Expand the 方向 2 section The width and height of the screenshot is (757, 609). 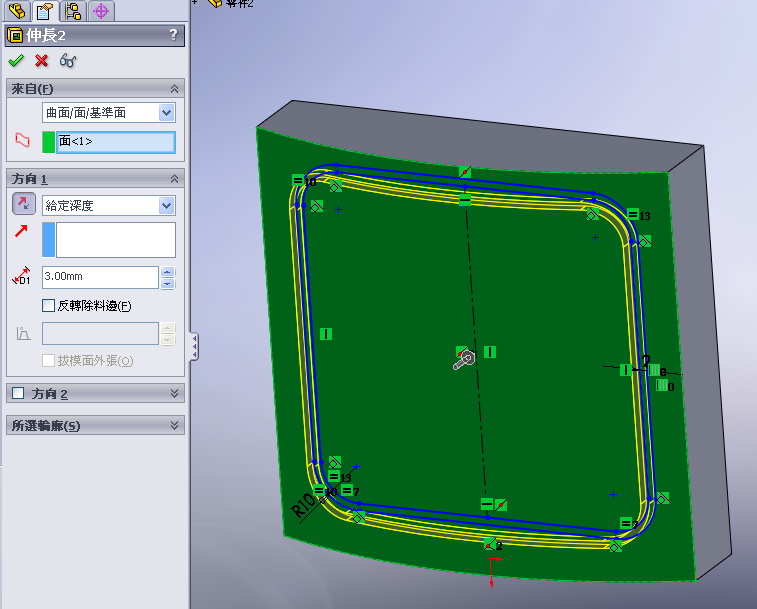174,394
